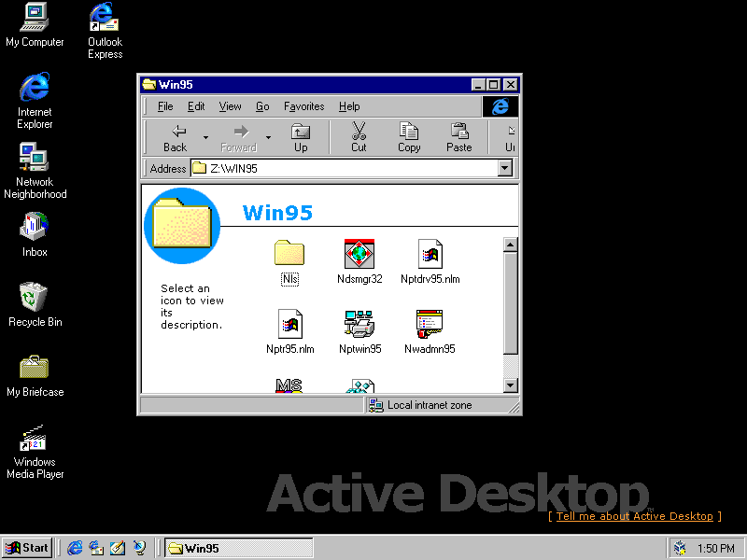
Task: Launch Internet Explorer from the quick launch bar
Action: coord(75,548)
